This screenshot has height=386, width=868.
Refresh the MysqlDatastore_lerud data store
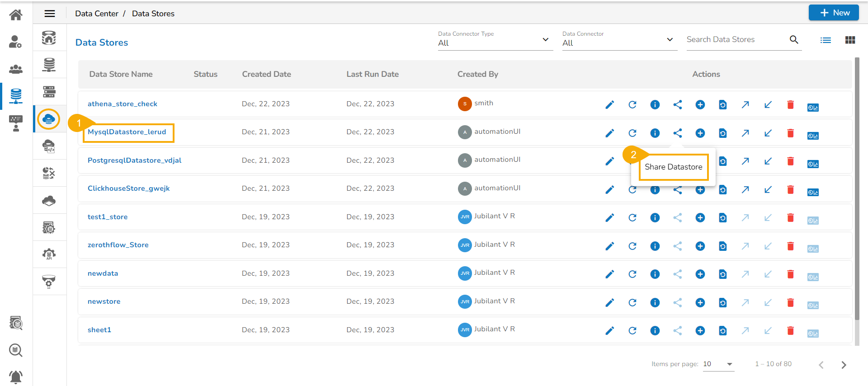(x=632, y=133)
